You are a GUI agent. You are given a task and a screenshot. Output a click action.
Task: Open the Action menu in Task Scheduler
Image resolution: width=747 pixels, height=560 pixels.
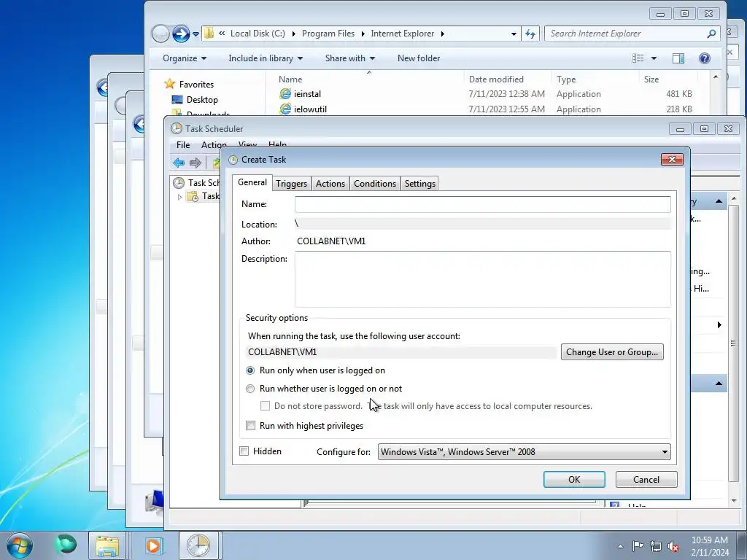click(x=214, y=145)
